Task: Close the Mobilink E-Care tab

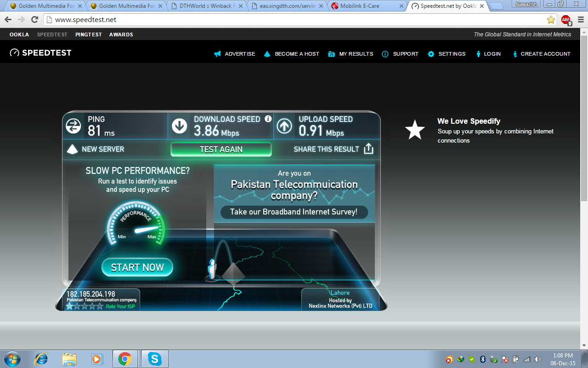Action: pyautogui.click(x=401, y=6)
